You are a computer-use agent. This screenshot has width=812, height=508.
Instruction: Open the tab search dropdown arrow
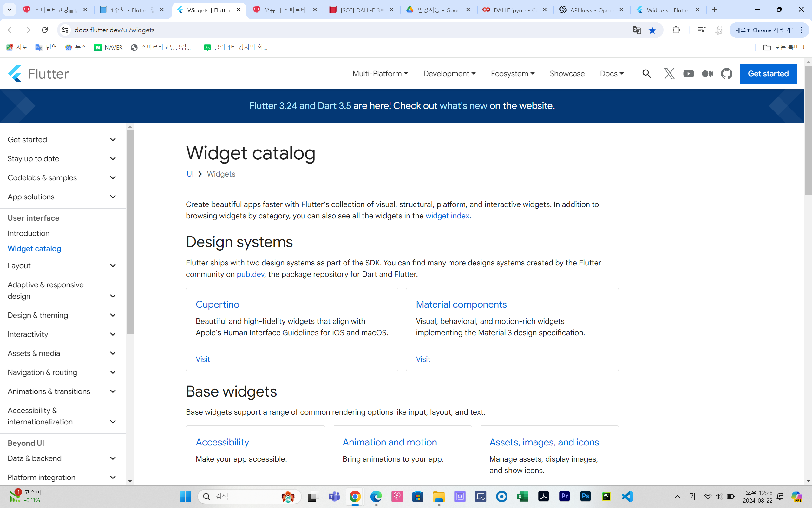10,10
